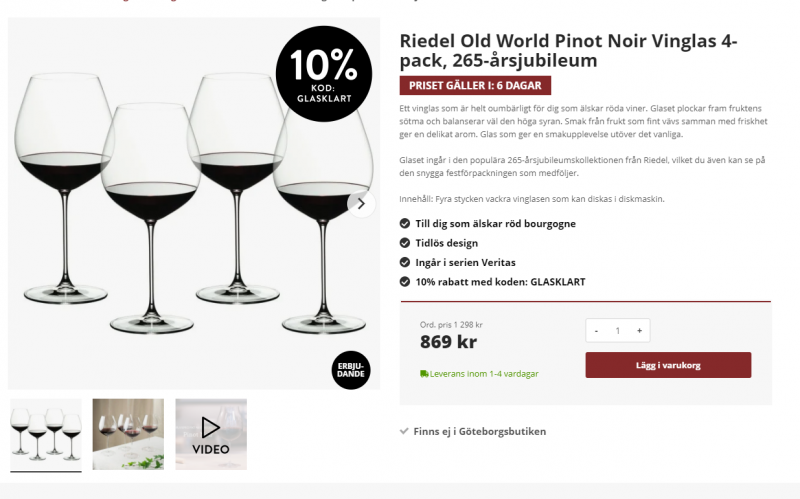Click the Priset gäller i: 6 dagar label
This screenshot has height=499, width=800.
pos(475,86)
